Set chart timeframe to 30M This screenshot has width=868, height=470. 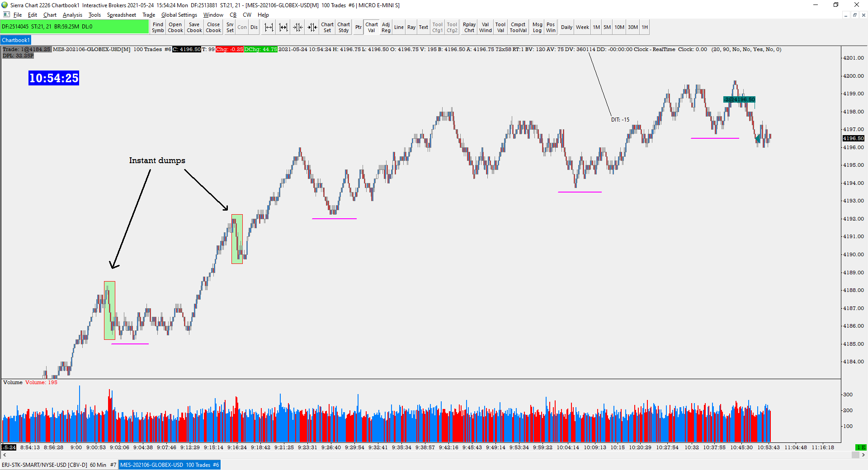[633, 27]
